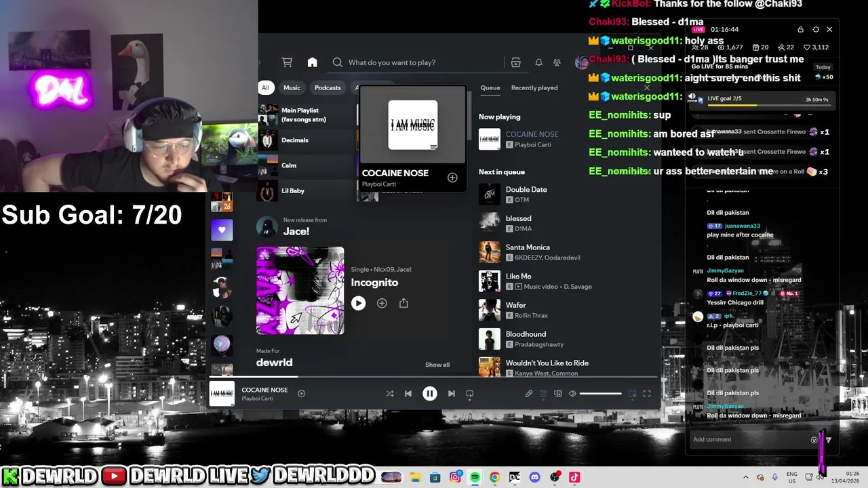868x488 pixels.
Task: Open the Spotify cart icon
Action: [287, 62]
